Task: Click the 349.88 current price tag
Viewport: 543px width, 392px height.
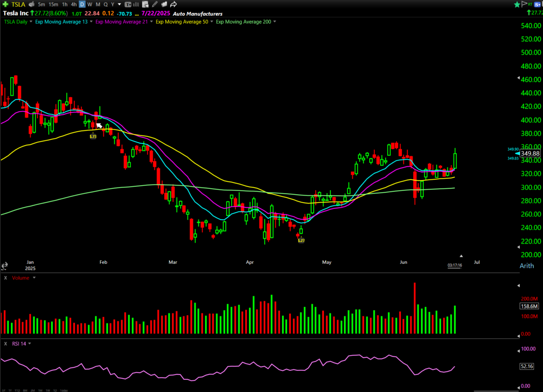Action: [x=530, y=153]
